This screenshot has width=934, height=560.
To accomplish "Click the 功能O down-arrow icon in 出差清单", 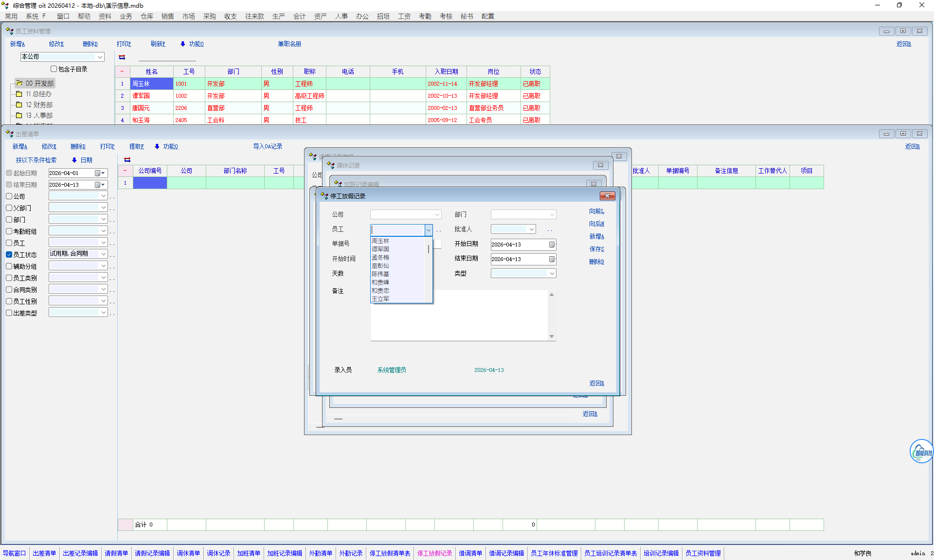I will (x=157, y=146).
